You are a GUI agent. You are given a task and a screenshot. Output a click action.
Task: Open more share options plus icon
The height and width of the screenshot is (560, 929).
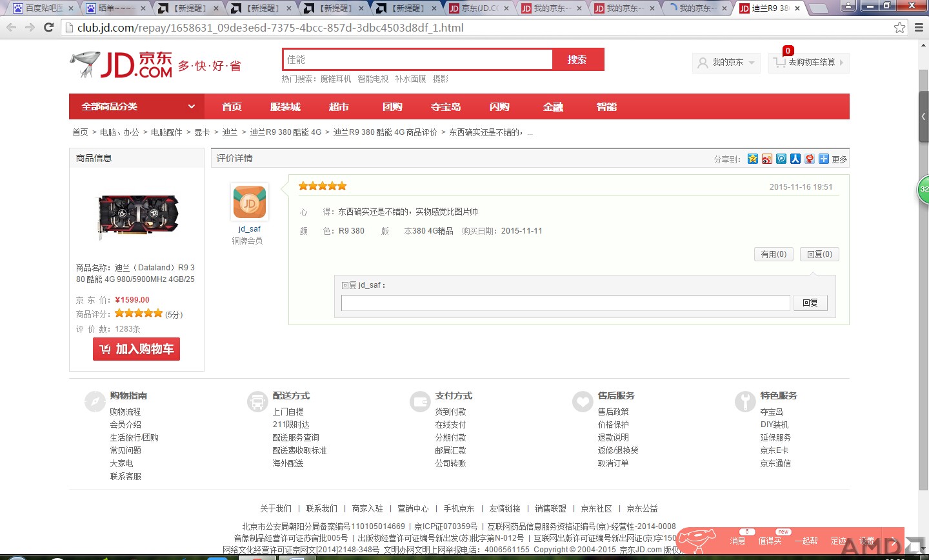[x=823, y=159]
